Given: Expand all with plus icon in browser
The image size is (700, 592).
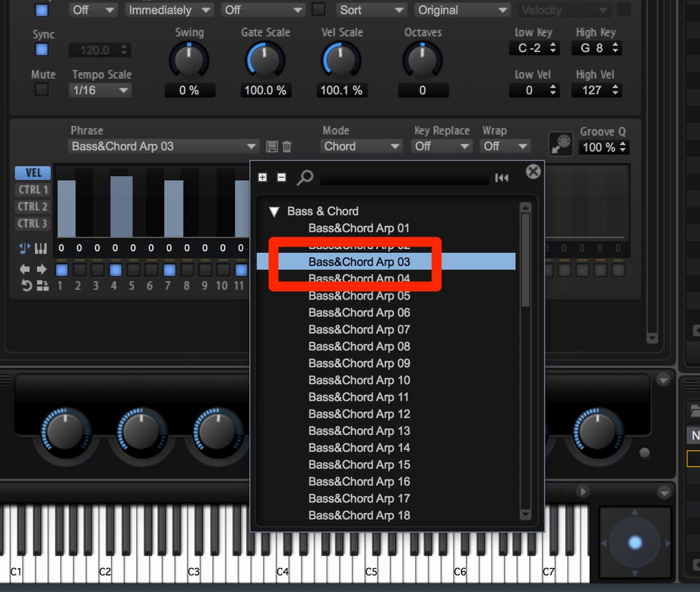Looking at the screenshot, I should [x=262, y=177].
